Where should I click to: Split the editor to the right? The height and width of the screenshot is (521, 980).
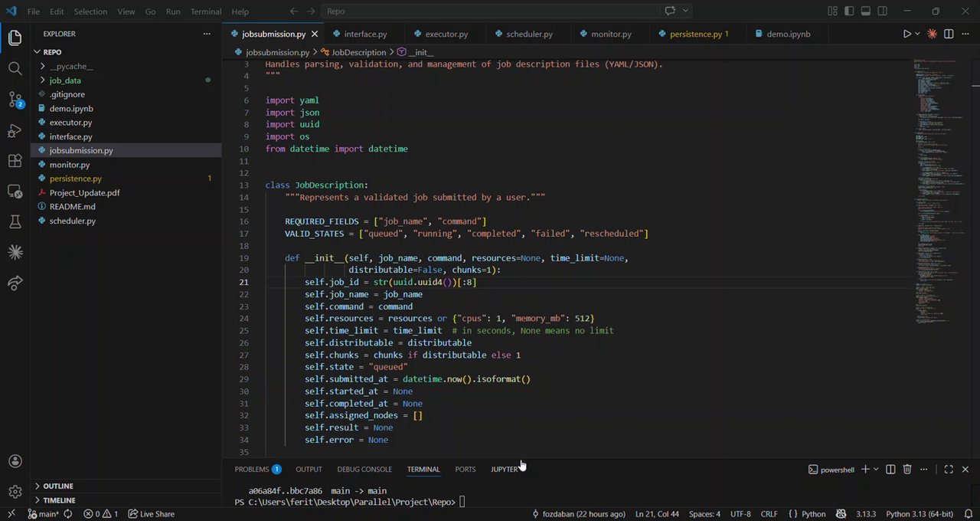[949, 34]
